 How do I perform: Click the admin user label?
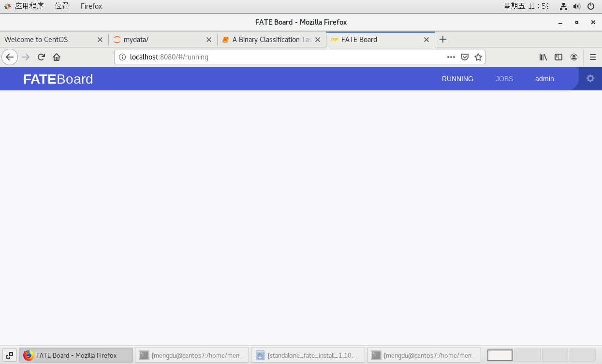click(x=544, y=79)
